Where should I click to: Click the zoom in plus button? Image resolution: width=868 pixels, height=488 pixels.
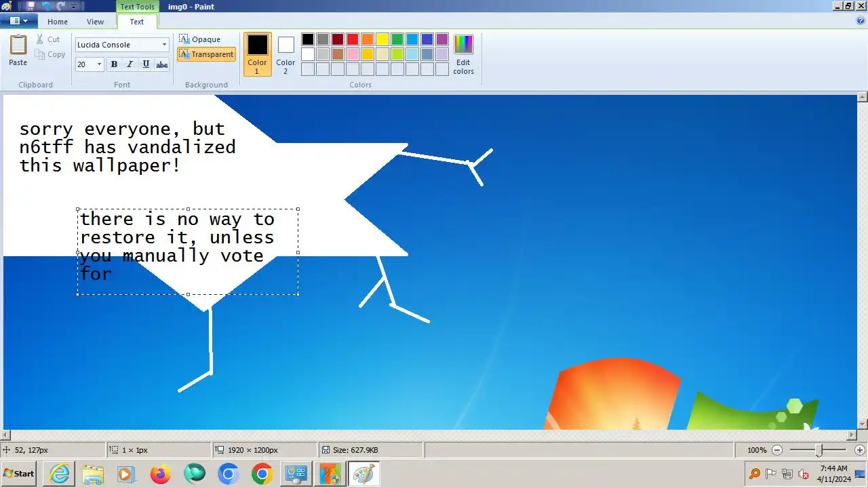[860, 450]
